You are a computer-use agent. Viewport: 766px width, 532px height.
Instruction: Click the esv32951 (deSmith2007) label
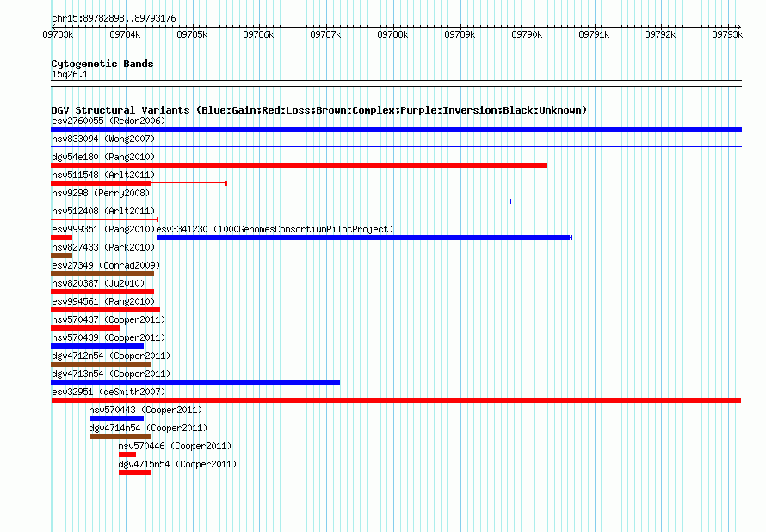pos(108,392)
